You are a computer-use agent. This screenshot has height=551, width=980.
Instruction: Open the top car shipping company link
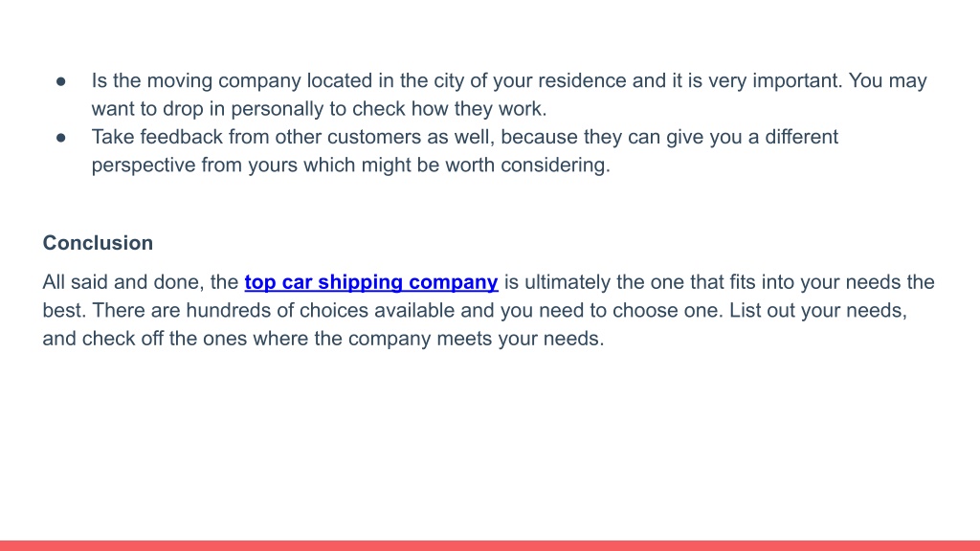[371, 282]
